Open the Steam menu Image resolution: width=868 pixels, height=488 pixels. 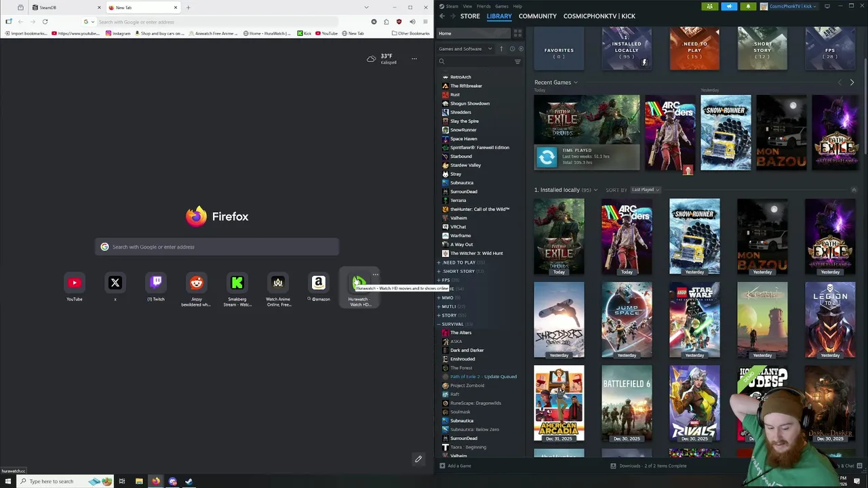tap(452, 6)
